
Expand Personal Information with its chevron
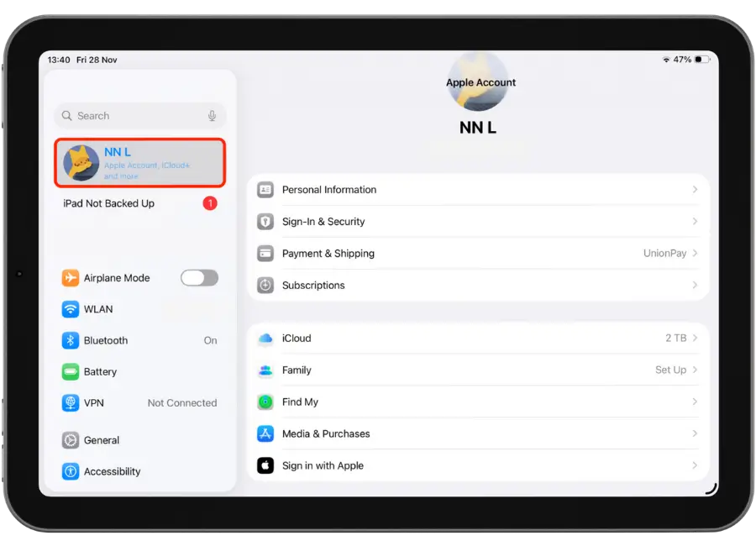point(695,190)
